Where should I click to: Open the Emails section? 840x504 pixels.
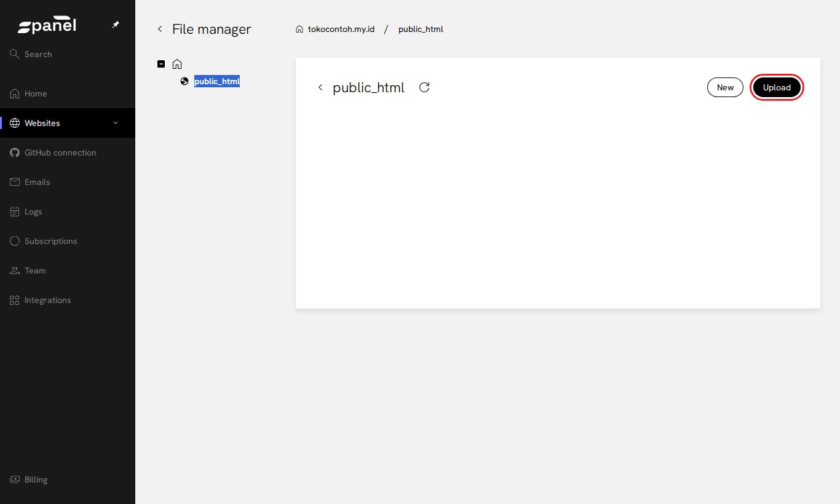[x=38, y=182]
